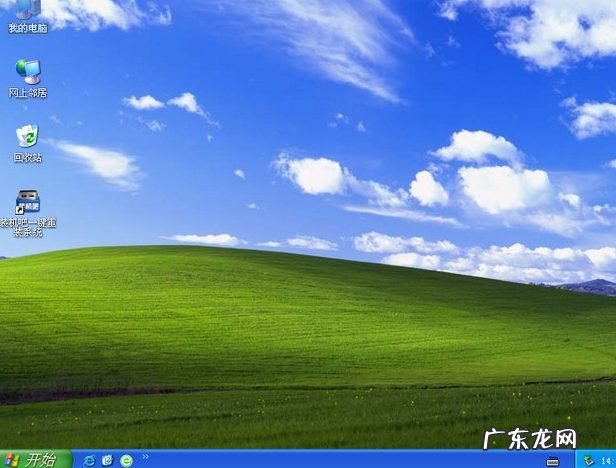
Task: Click the second Quick Launch icon
Action: (108, 460)
